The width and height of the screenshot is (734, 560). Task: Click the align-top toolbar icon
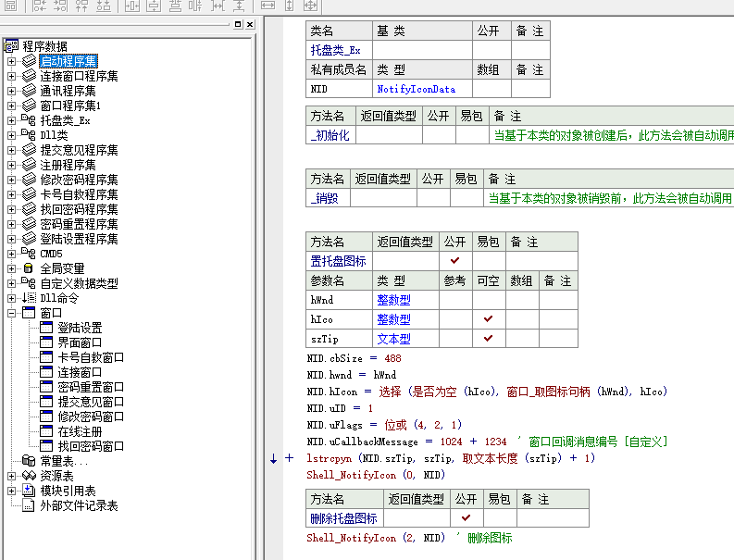coord(82,6)
